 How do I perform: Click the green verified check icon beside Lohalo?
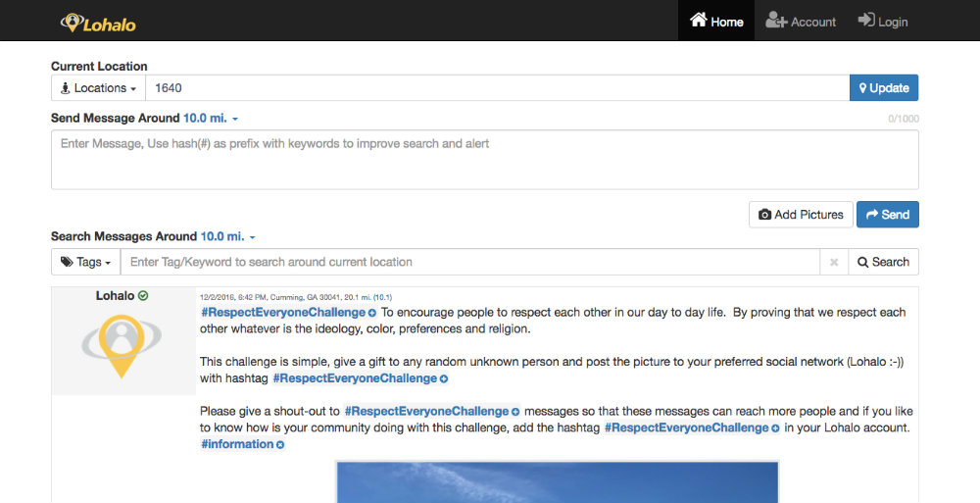click(143, 296)
